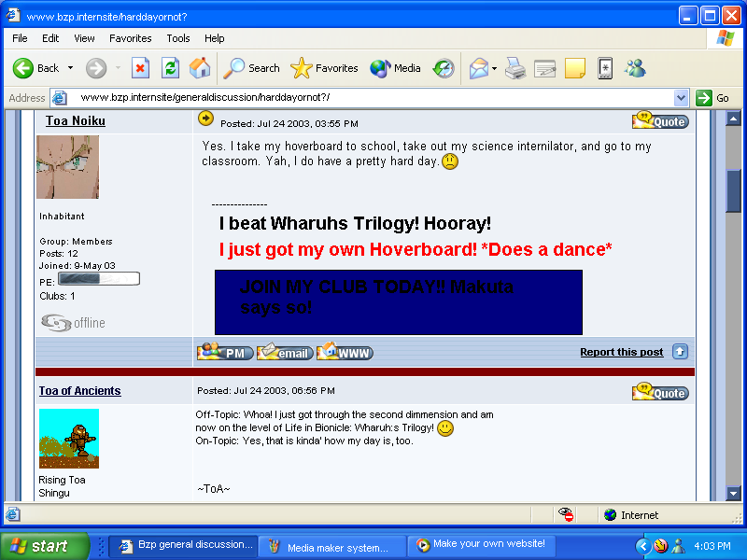Open the View menu
The image size is (747, 560).
84,38
